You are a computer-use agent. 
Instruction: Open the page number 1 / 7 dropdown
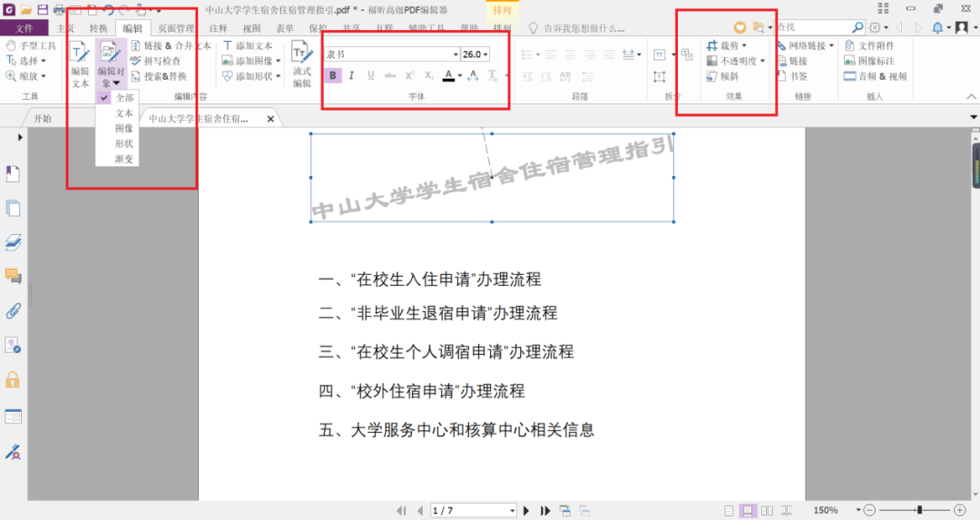coord(513,511)
